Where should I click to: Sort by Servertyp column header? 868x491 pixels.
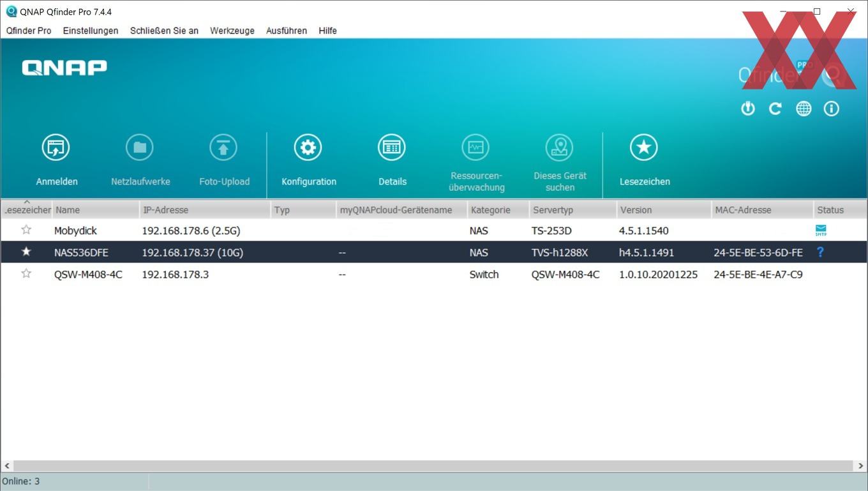pyautogui.click(x=572, y=209)
